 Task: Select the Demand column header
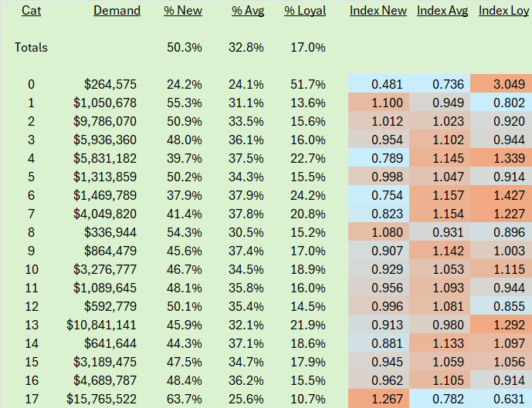117,11
